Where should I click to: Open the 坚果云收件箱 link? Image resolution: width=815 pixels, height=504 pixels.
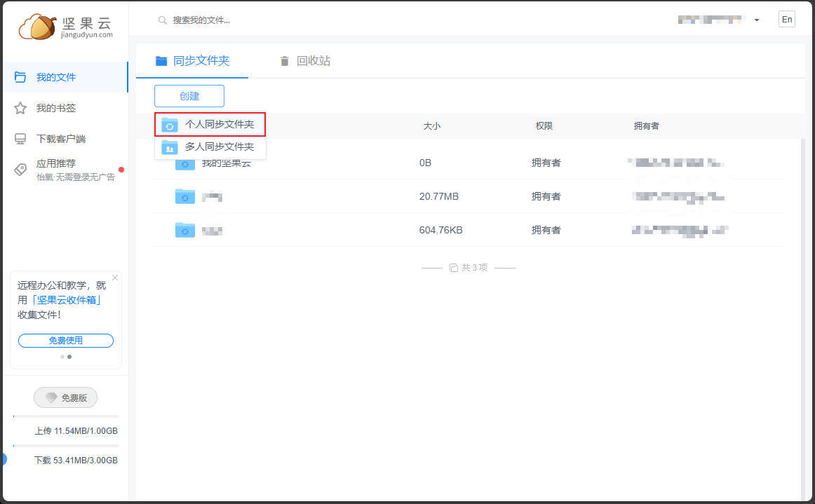68,300
